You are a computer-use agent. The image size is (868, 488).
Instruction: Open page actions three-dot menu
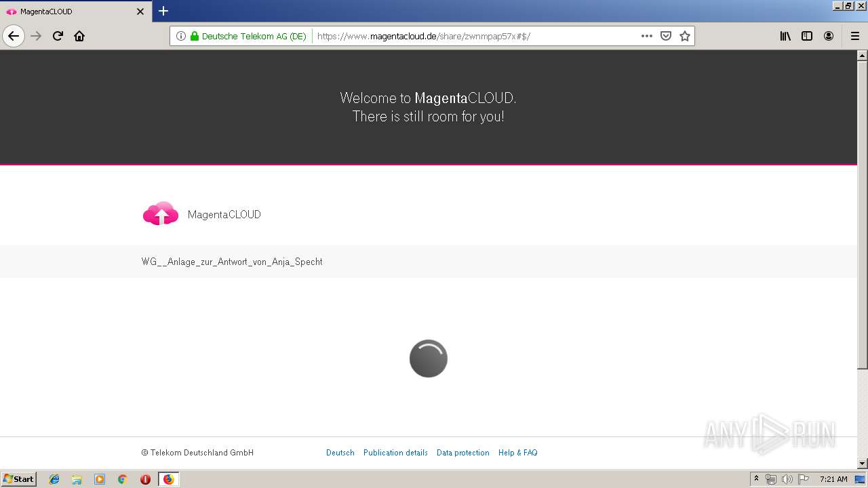[647, 36]
